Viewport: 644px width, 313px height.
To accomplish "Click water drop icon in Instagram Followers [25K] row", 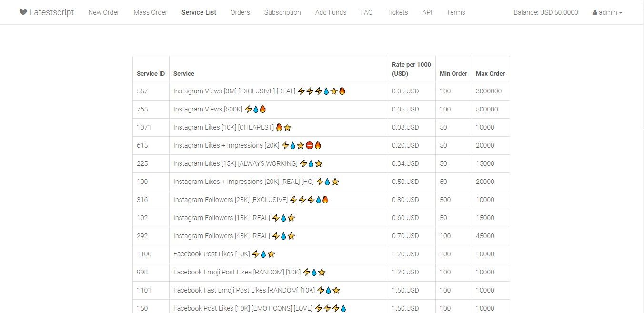I will pyautogui.click(x=319, y=200).
